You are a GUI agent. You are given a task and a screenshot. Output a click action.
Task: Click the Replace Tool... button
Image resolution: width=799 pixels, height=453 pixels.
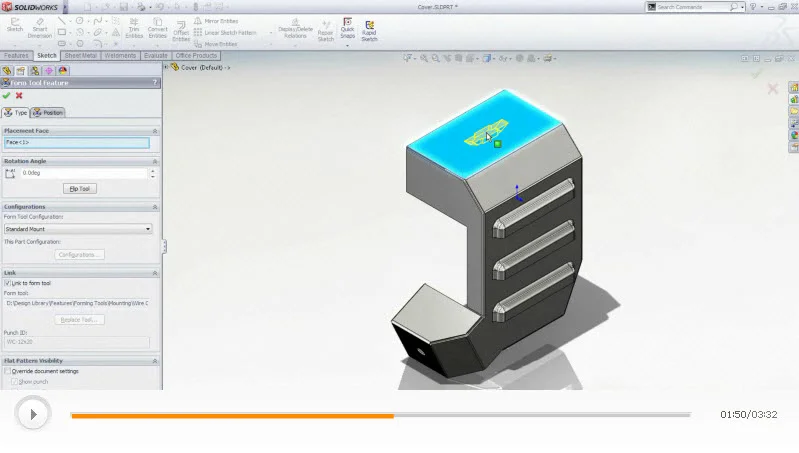pos(79,319)
